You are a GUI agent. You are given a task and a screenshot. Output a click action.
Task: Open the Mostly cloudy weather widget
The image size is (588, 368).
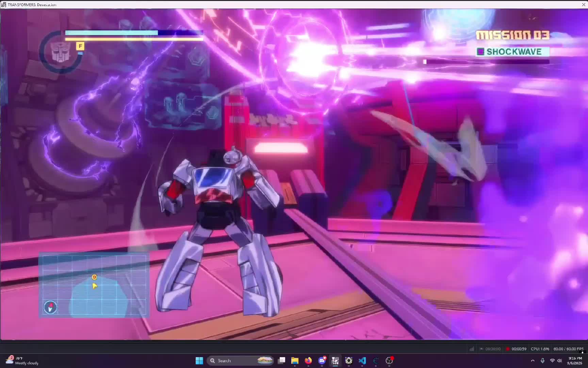[x=22, y=361]
